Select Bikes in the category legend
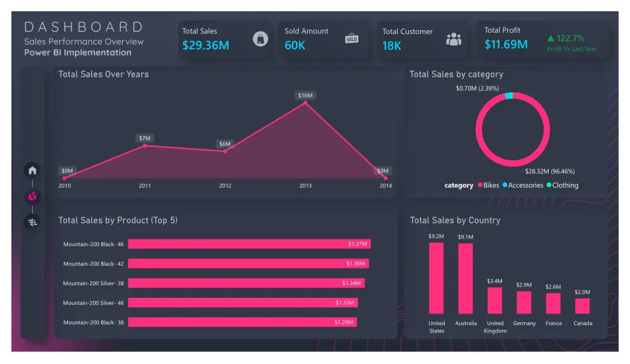 [x=488, y=185]
